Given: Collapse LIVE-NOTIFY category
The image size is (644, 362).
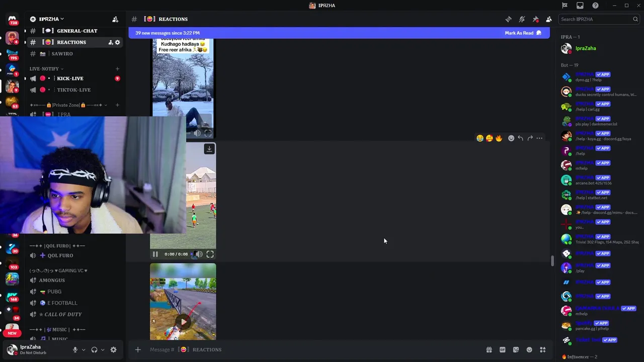Looking at the screenshot, I should click(46, 69).
